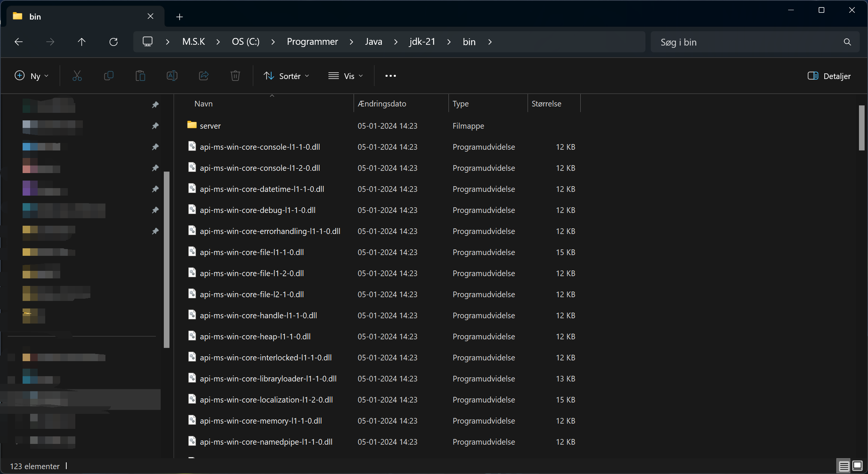Jump to Programmer in the breadcrumb path
868x474 pixels.
point(313,42)
